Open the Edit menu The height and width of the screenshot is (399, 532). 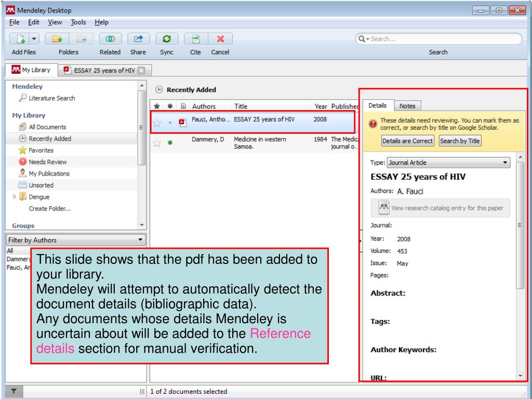(34, 22)
